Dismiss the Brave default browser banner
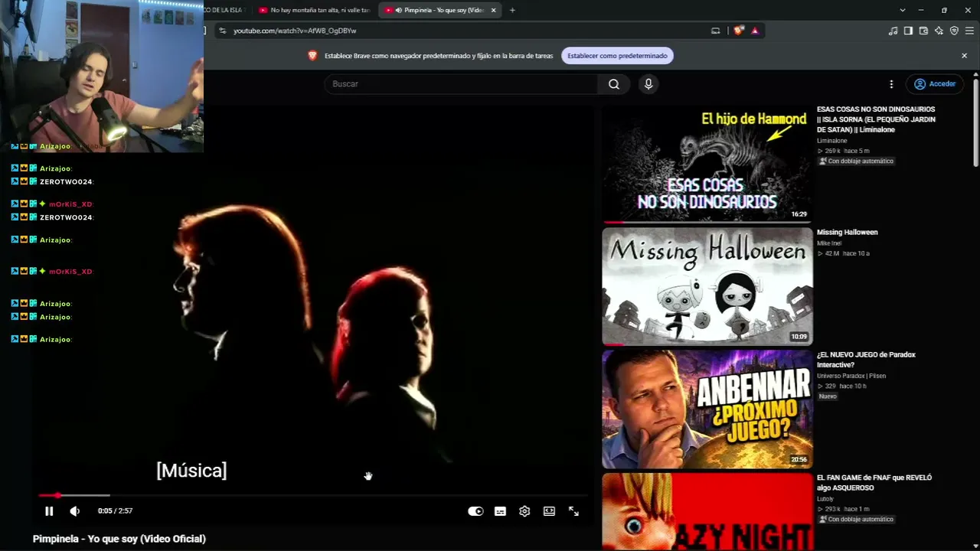The width and height of the screenshot is (980, 551). pos(964,56)
